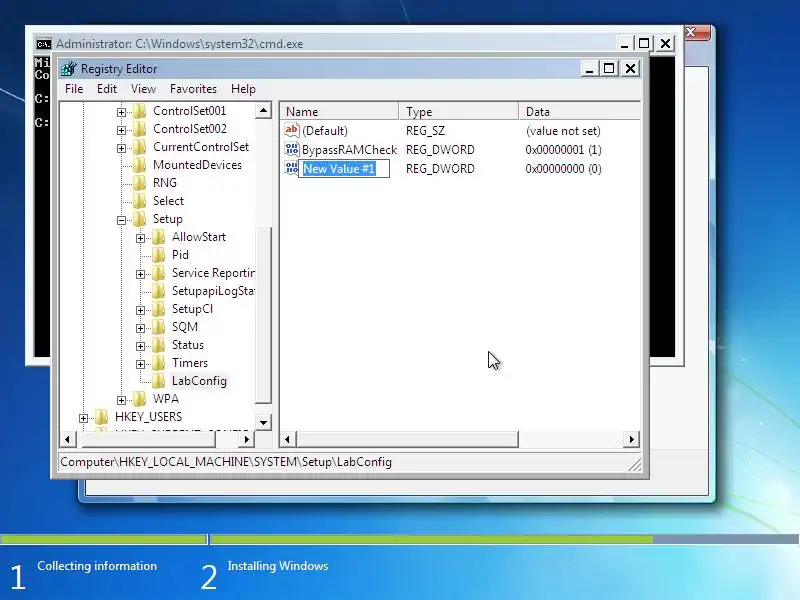Click the HKEY_USERS folder icon
800x600 pixels.
coord(102,417)
